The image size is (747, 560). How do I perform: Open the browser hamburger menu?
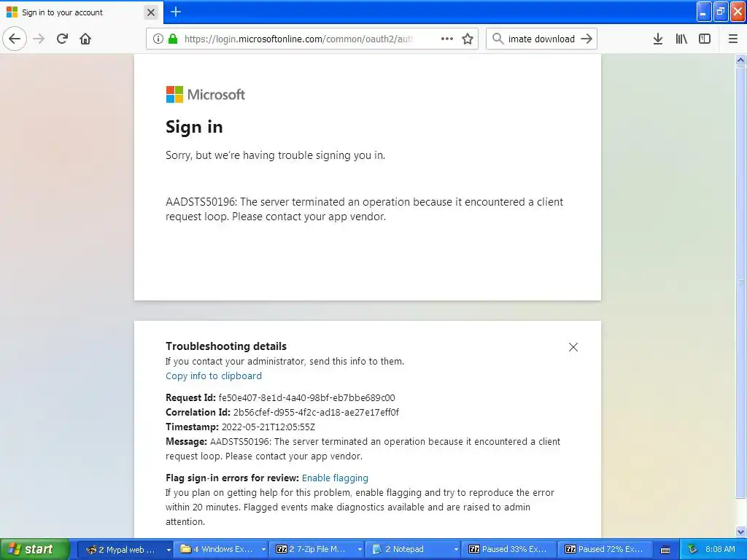(x=732, y=39)
